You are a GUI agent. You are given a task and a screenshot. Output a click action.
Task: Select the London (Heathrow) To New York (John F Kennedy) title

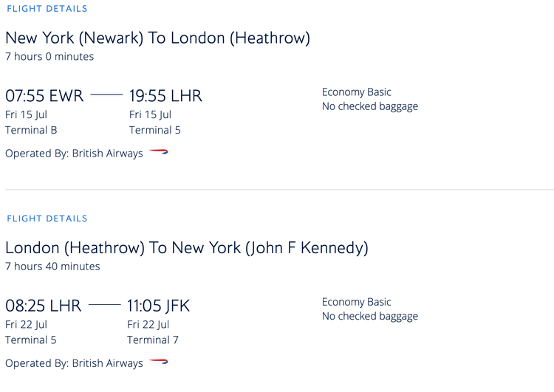pos(186,247)
